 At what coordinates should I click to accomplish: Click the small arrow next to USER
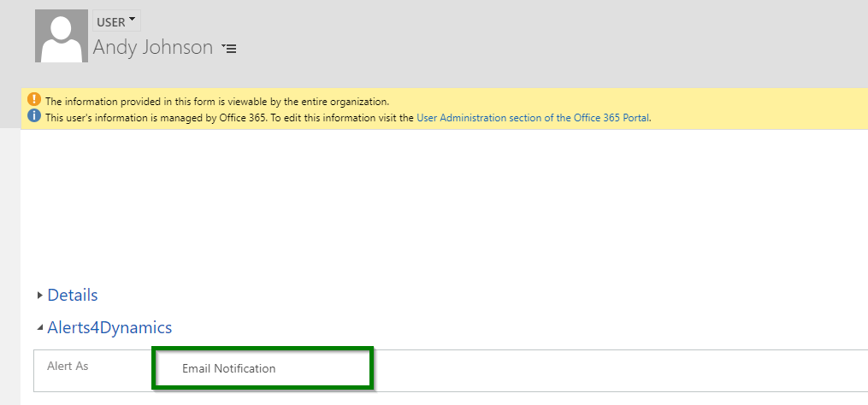click(x=132, y=20)
